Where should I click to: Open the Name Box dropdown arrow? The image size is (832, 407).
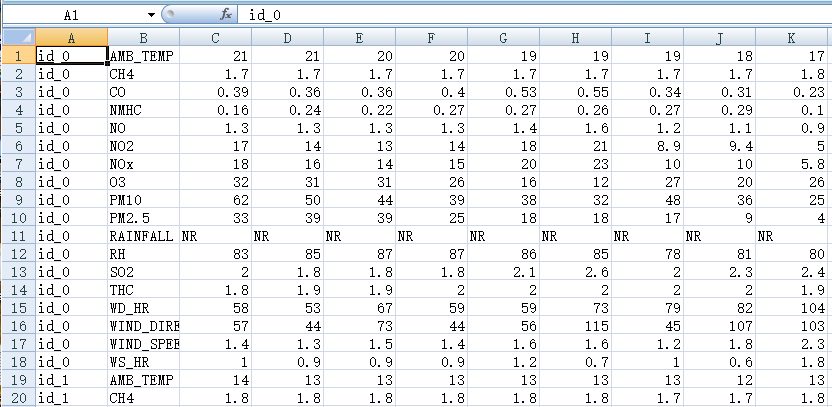(151, 15)
